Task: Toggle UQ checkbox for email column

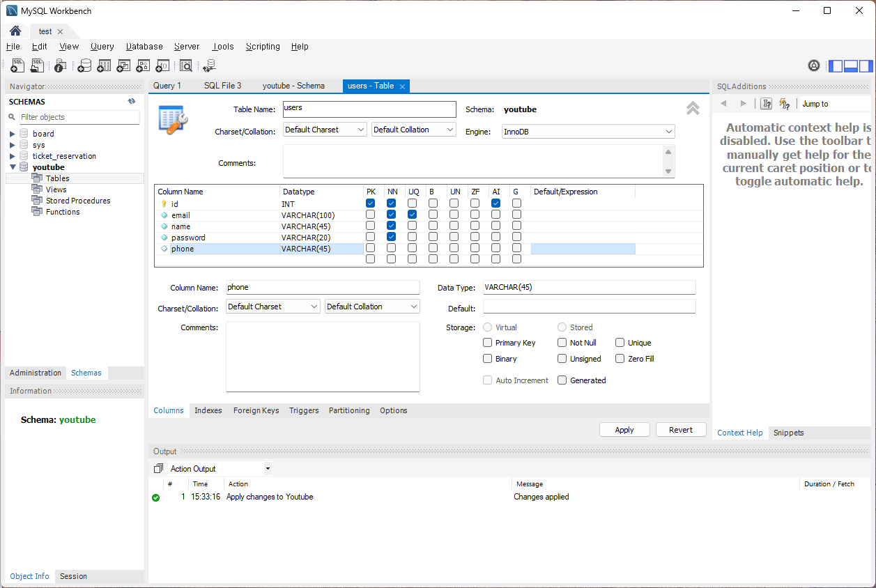Action: [x=412, y=215]
